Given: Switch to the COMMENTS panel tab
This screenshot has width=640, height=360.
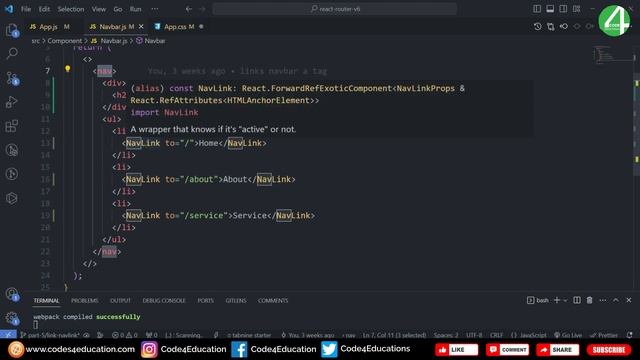Looking at the screenshot, I should coord(273,300).
